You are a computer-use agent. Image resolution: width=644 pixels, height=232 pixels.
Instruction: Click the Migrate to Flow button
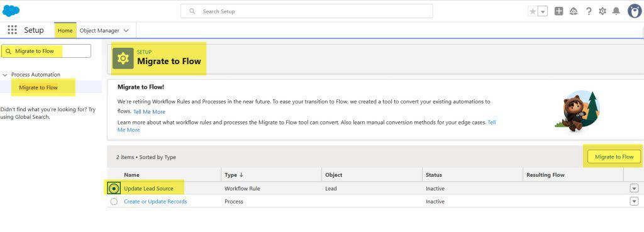(614, 157)
